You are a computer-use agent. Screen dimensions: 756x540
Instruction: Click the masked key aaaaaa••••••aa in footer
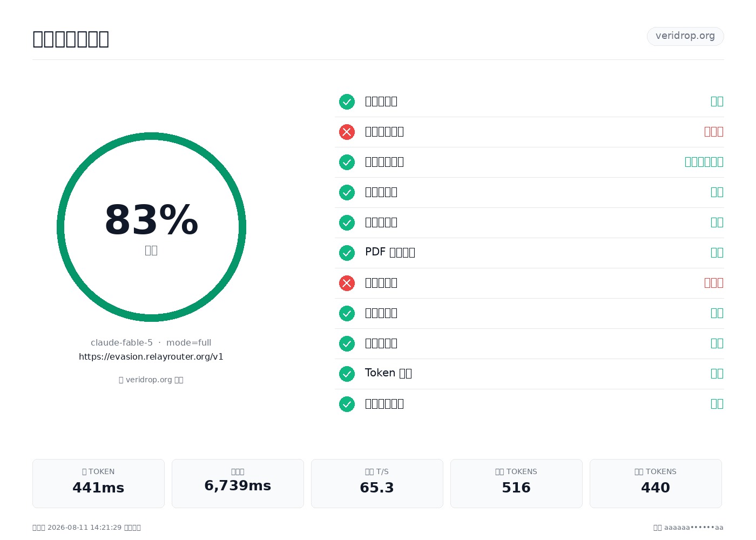[x=694, y=528]
